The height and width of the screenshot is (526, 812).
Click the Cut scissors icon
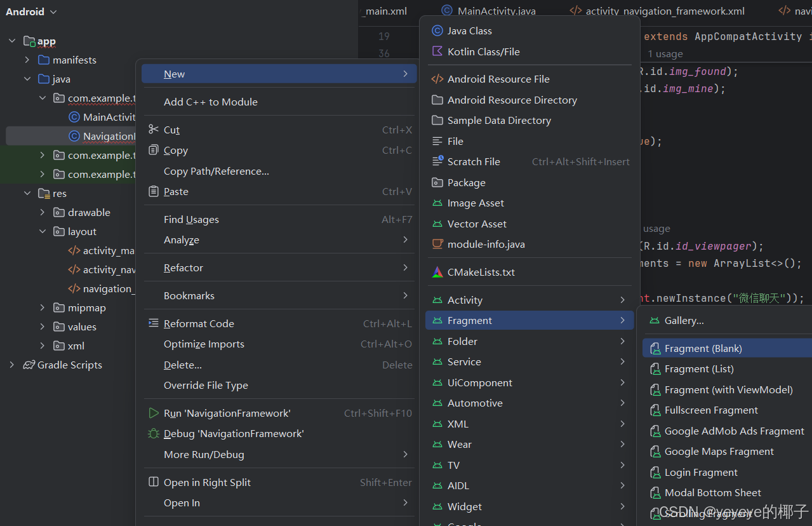[153, 130]
